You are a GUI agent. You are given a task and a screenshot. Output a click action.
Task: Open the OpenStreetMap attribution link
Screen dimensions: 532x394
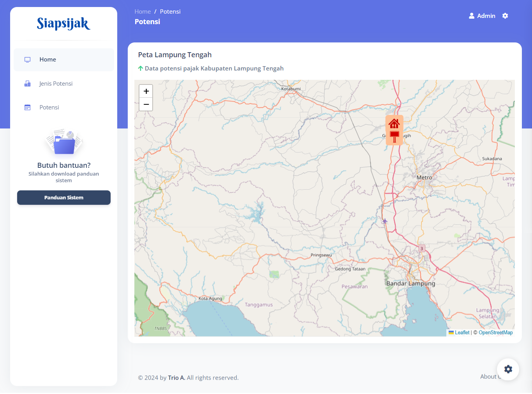click(x=495, y=332)
